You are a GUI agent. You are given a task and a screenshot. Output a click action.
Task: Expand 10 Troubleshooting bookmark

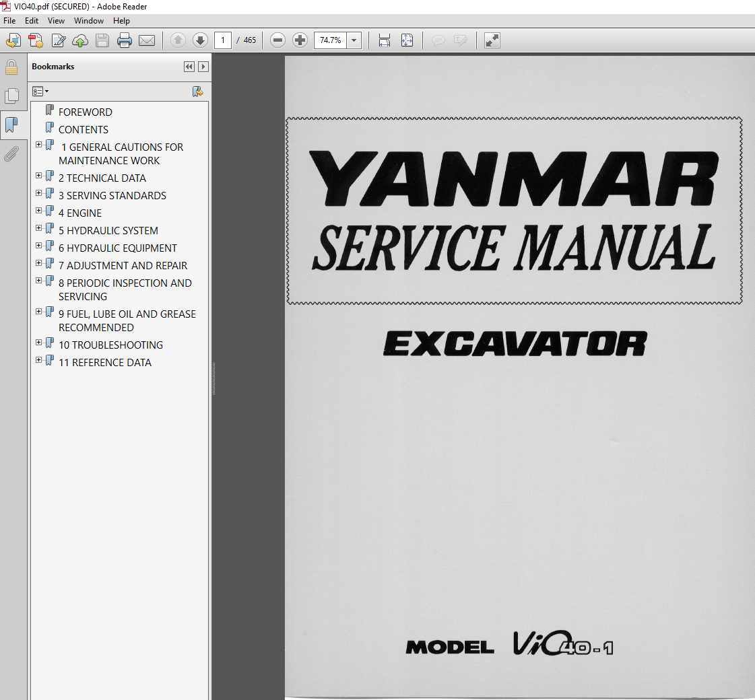point(39,343)
